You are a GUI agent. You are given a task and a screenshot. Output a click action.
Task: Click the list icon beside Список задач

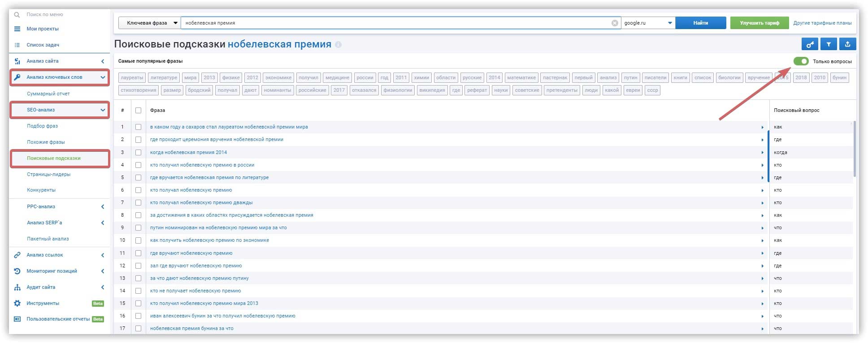(x=17, y=45)
